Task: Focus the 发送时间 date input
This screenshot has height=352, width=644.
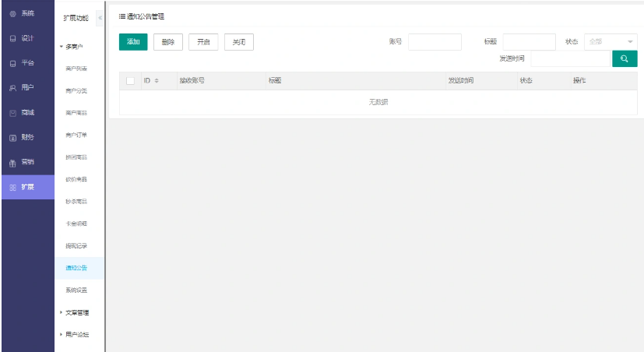Action: point(570,58)
